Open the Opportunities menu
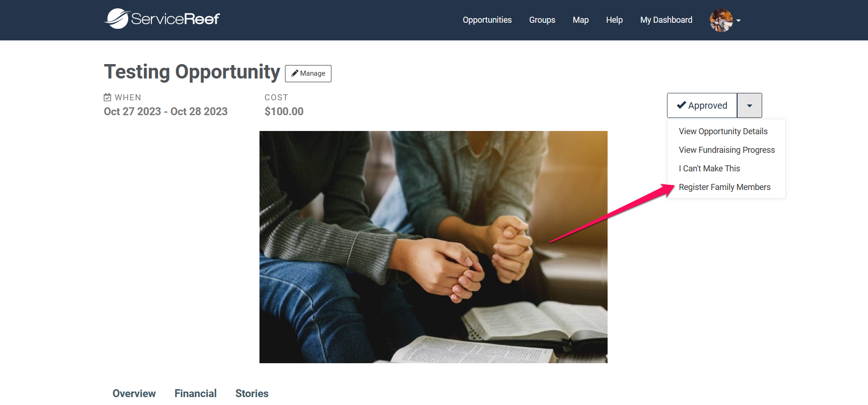The image size is (868, 405). tap(487, 20)
